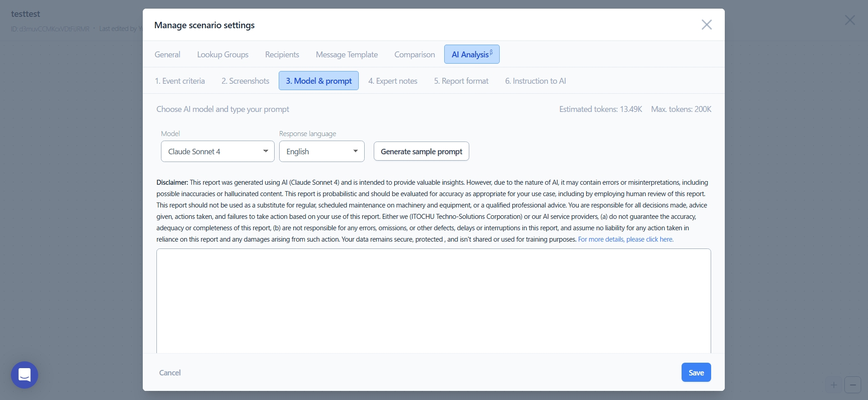This screenshot has height=400, width=868.
Task: Open step 1. Event criteria
Action: point(180,81)
